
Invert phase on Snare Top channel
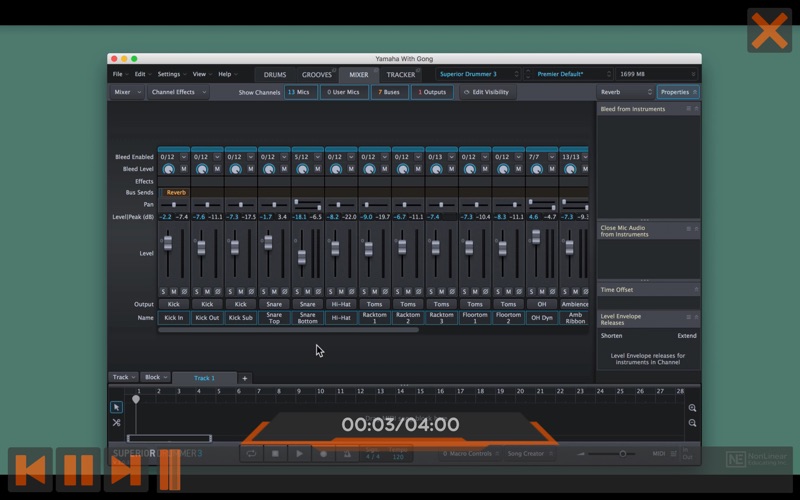285,292
